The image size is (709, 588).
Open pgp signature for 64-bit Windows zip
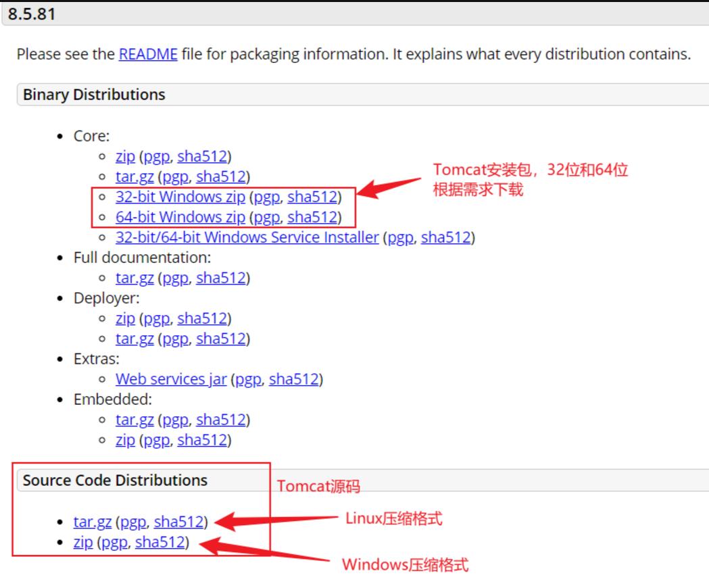[x=267, y=218]
